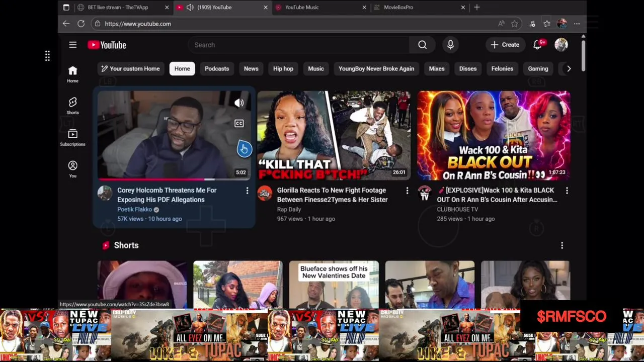
Task: Open the notifications bell
Action: pos(537,45)
